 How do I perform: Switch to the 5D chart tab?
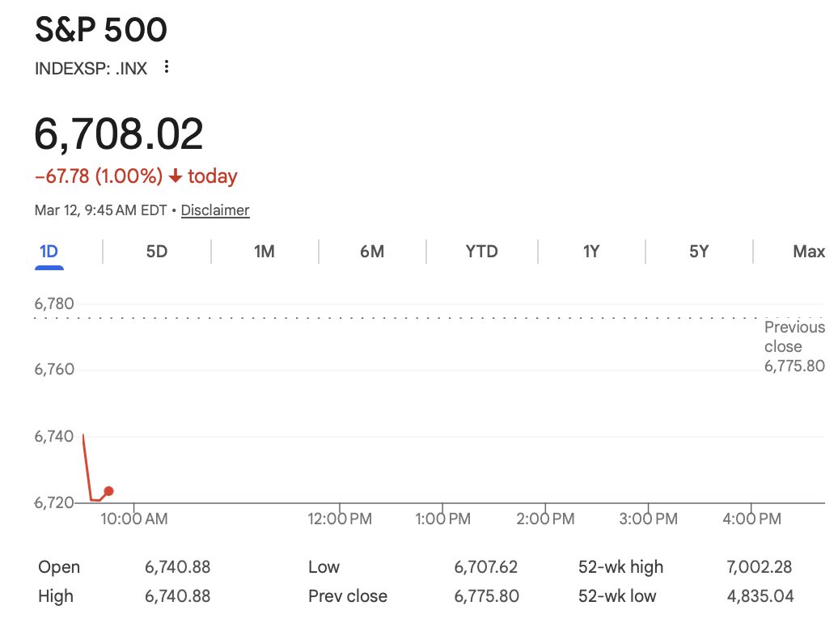(x=156, y=252)
